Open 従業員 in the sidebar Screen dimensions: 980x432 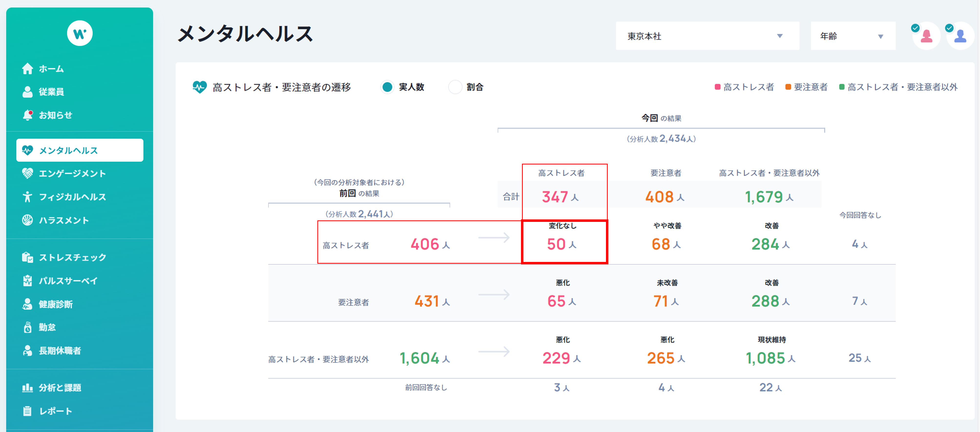click(80, 92)
